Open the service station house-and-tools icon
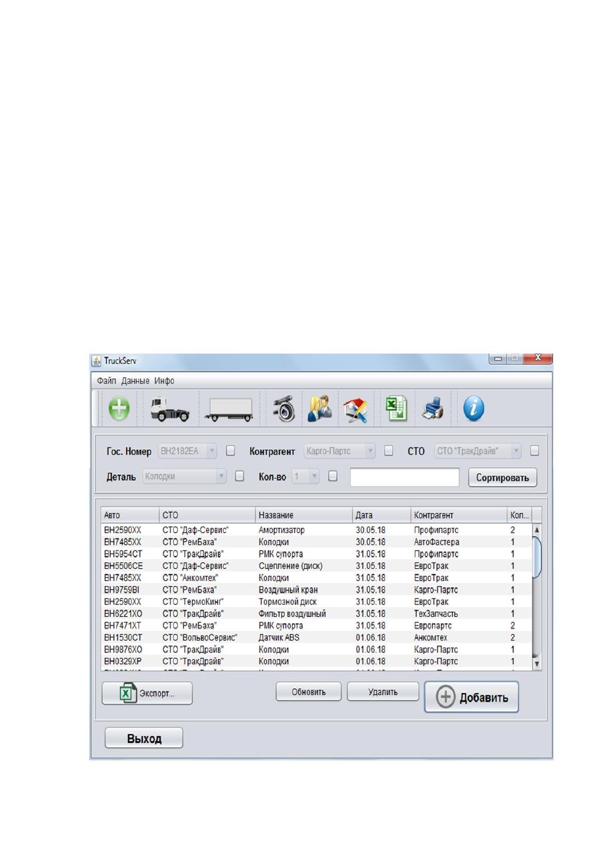 (x=355, y=410)
